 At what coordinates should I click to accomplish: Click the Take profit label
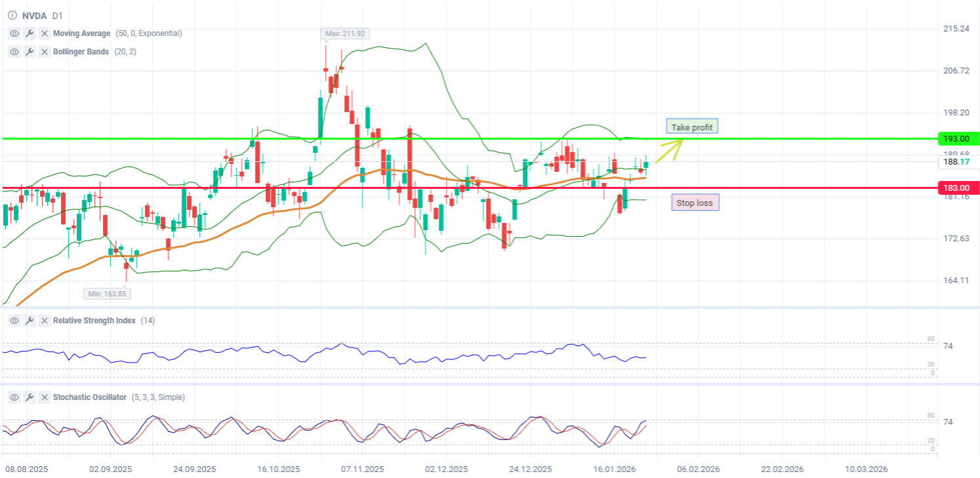pos(691,127)
